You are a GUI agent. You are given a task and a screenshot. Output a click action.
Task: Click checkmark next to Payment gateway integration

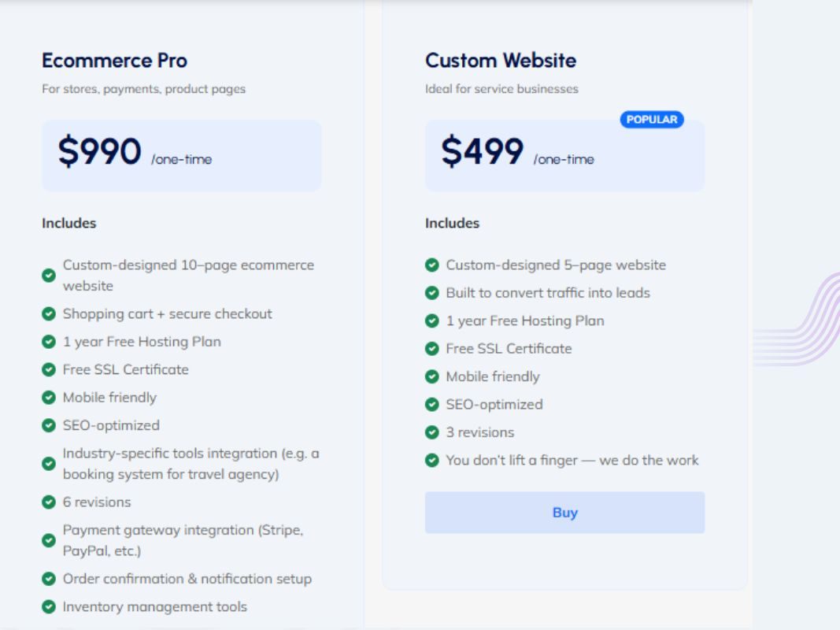tap(49, 540)
